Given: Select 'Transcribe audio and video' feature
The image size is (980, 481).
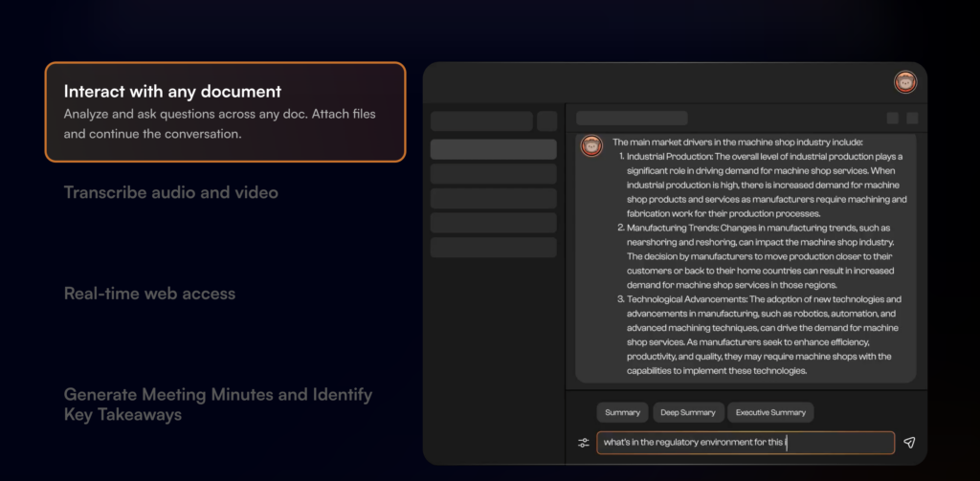Looking at the screenshot, I should [170, 192].
